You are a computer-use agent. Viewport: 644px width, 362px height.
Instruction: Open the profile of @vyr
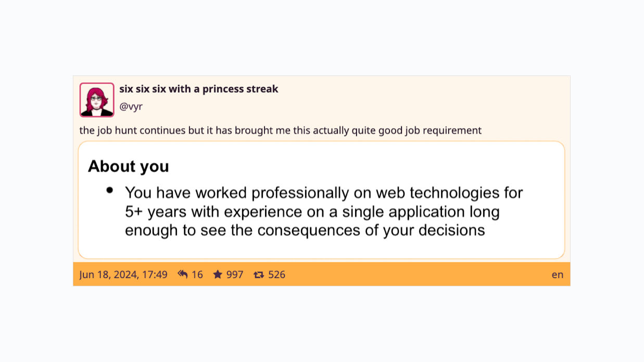coord(131,106)
